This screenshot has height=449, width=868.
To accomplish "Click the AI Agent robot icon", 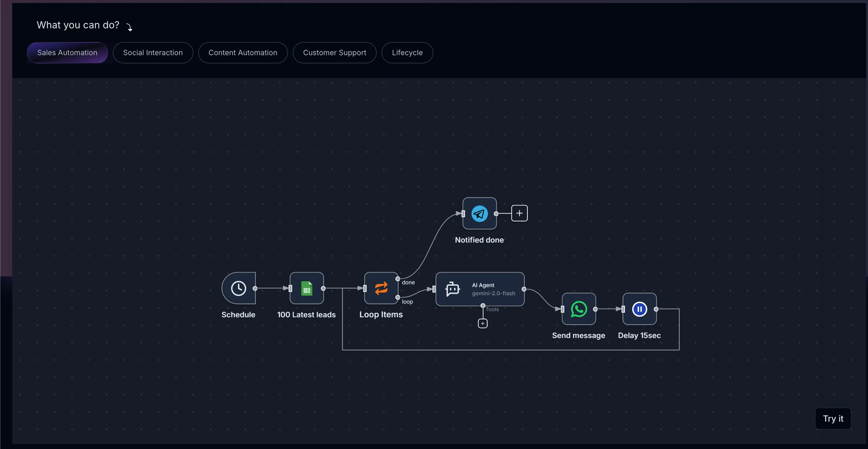I will (x=452, y=289).
